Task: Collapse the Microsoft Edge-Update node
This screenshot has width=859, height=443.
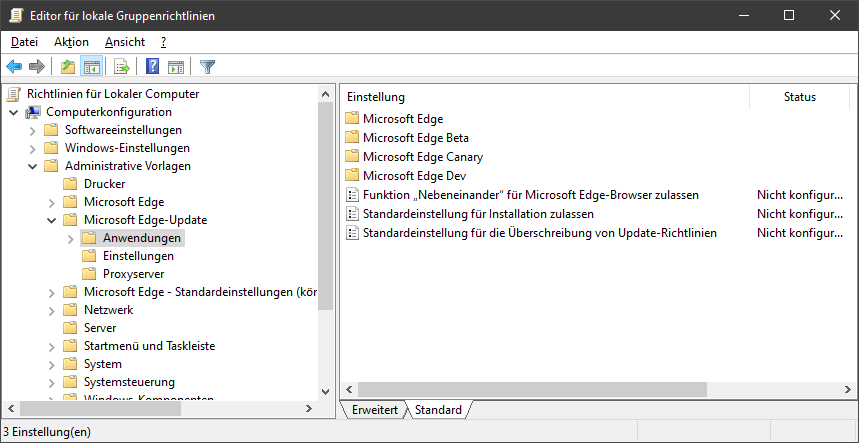Action: 51,220
